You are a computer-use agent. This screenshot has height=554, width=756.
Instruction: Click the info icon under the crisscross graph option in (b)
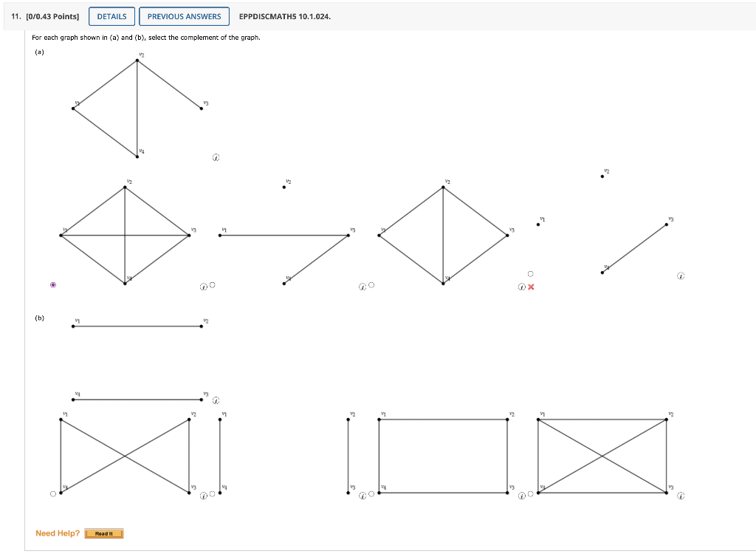point(203,495)
